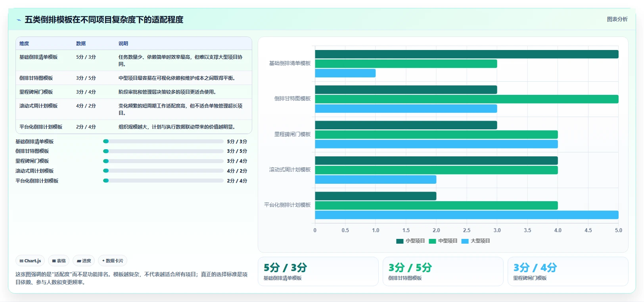Image resolution: width=644 pixels, height=302 pixels.
Task: Click the 说明 column header
Action: click(x=123, y=44)
